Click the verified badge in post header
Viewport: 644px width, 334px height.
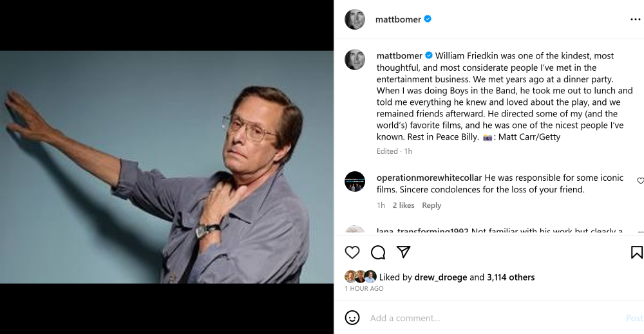click(428, 19)
